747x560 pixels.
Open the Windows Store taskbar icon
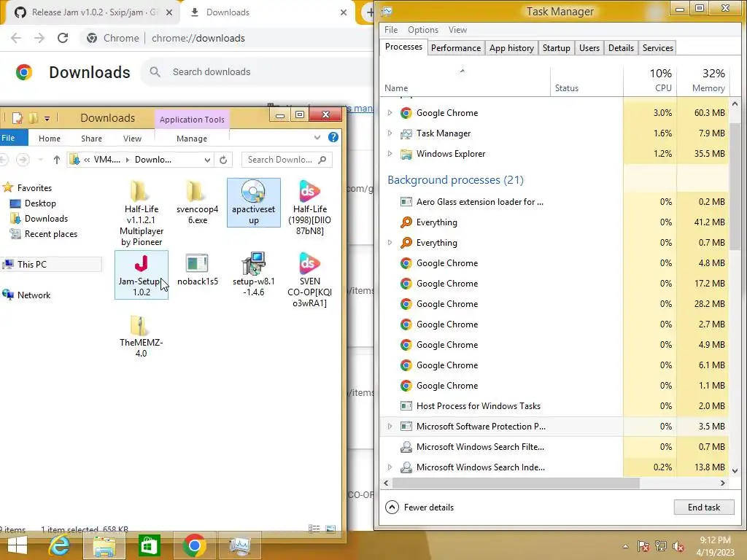[x=149, y=545]
